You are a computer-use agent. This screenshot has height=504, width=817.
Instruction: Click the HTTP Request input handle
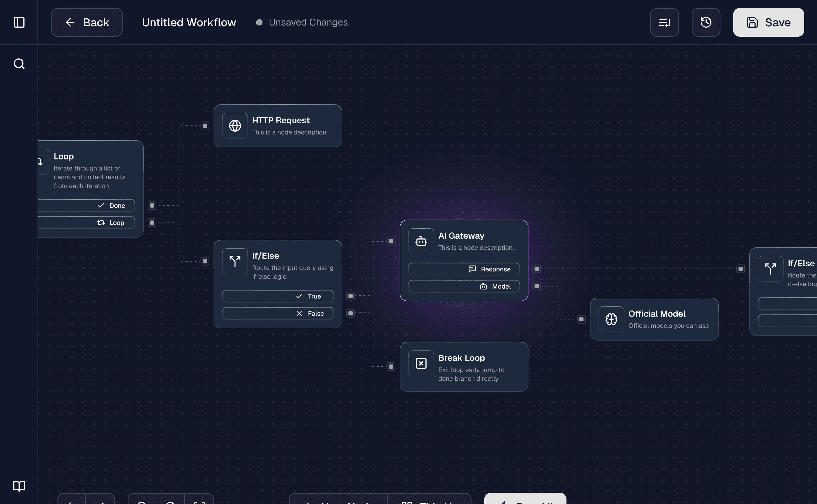click(205, 126)
